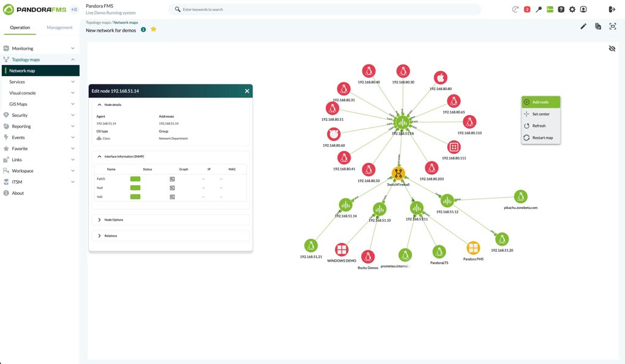Click the SwitchFirewall node icon
Viewport: 625px width, 364px height.
coord(398,173)
